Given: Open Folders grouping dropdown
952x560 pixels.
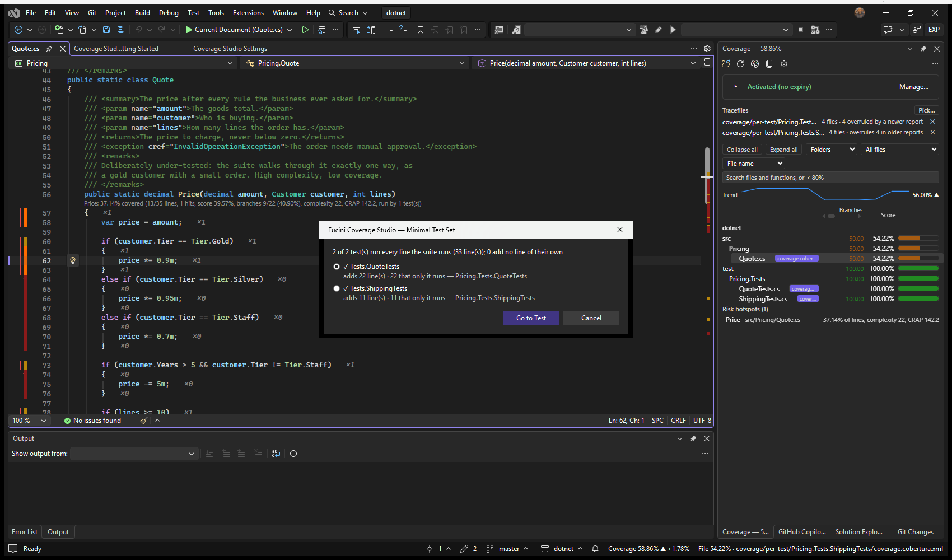Looking at the screenshot, I should [x=832, y=150].
